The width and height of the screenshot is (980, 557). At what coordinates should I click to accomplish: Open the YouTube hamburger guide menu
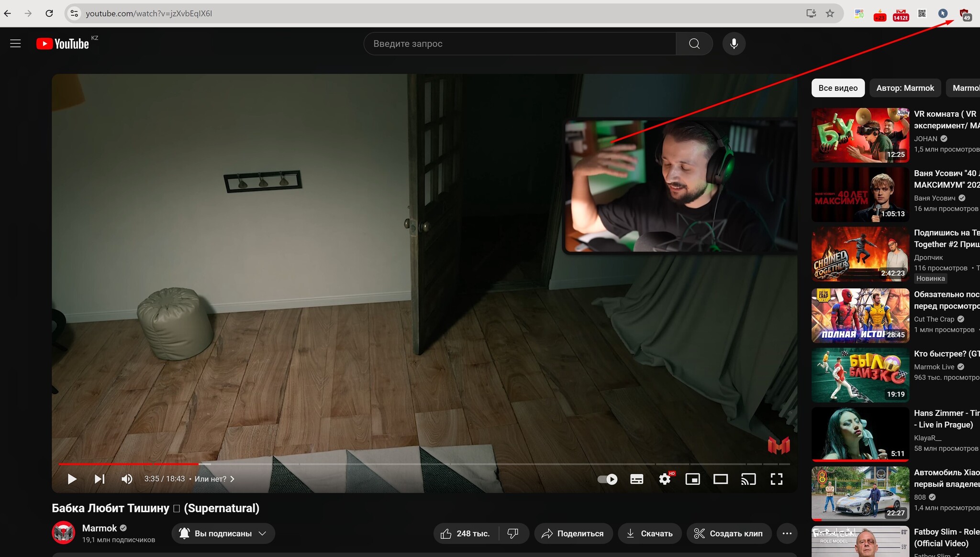(15, 44)
